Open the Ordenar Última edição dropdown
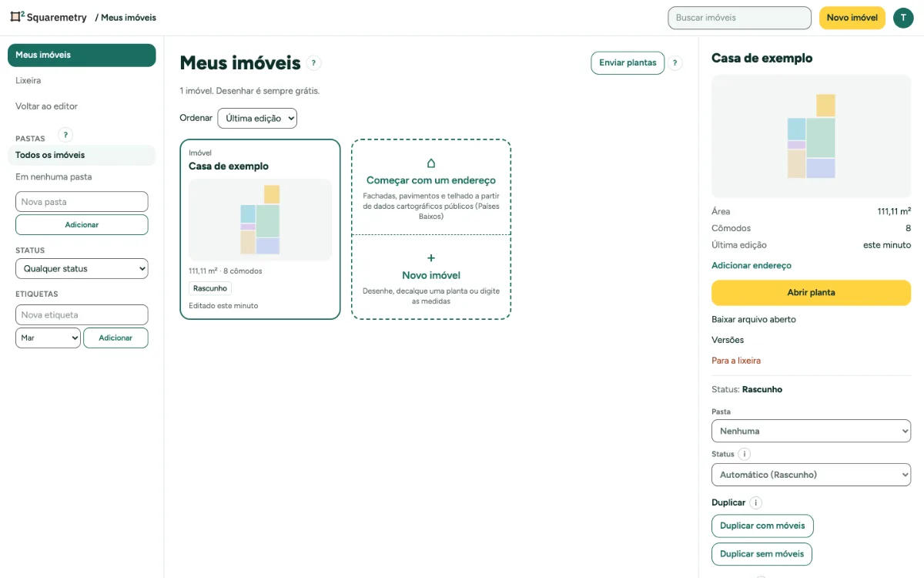Screen dimensions: 924x578 257,118
